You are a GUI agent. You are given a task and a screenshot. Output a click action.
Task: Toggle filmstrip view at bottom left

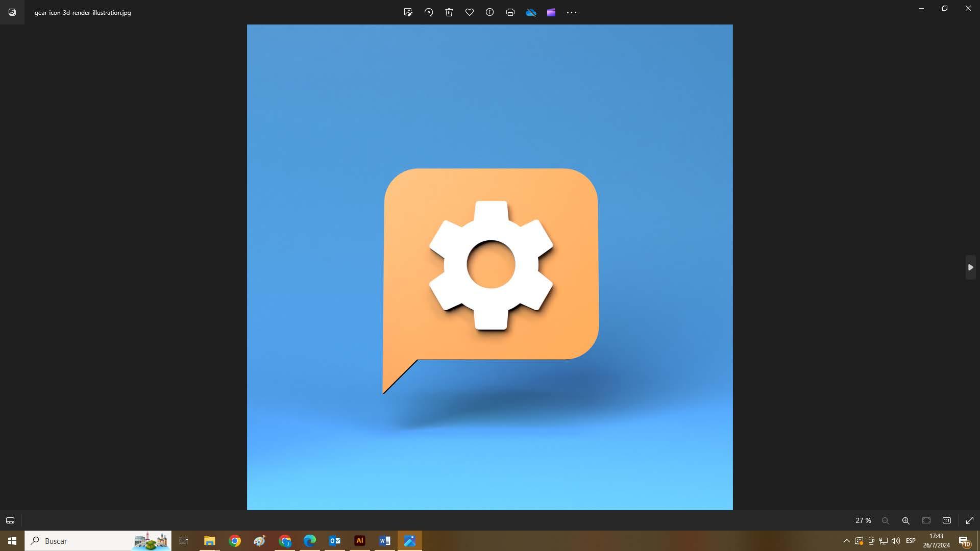click(10, 520)
